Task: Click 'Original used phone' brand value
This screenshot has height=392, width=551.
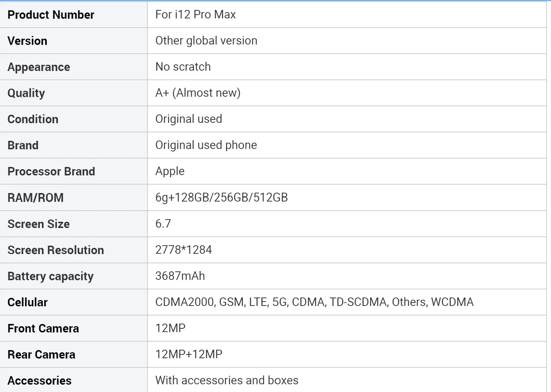Action: tap(206, 145)
